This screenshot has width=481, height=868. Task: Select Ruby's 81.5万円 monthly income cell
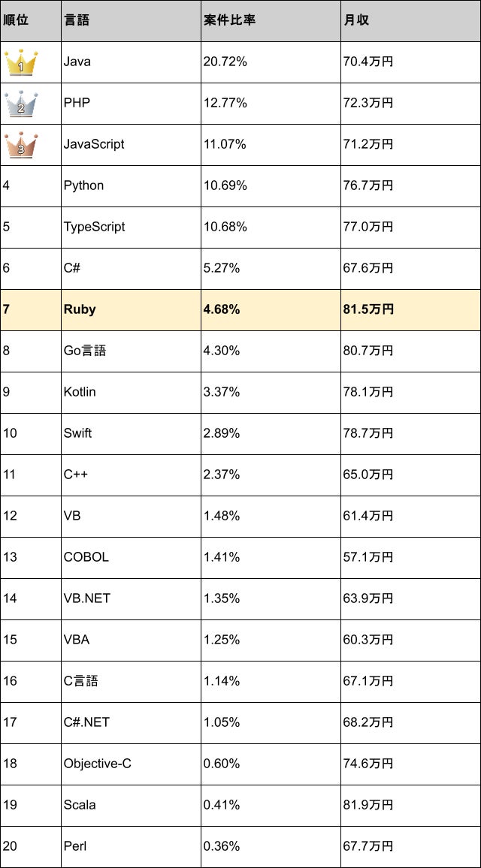pyautogui.click(x=368, y=309)
